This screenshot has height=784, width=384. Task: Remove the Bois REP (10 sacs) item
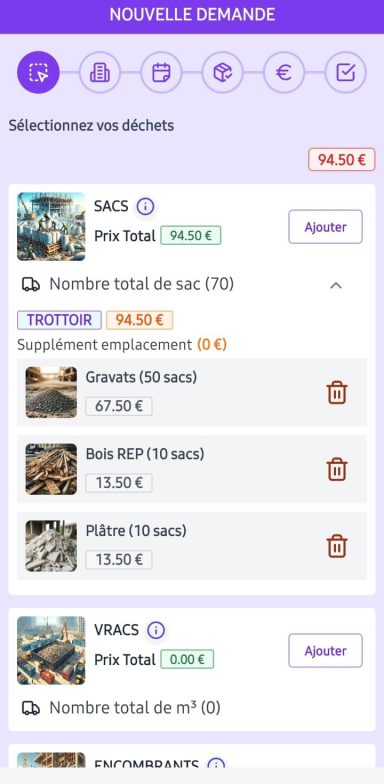coord(337,470)
